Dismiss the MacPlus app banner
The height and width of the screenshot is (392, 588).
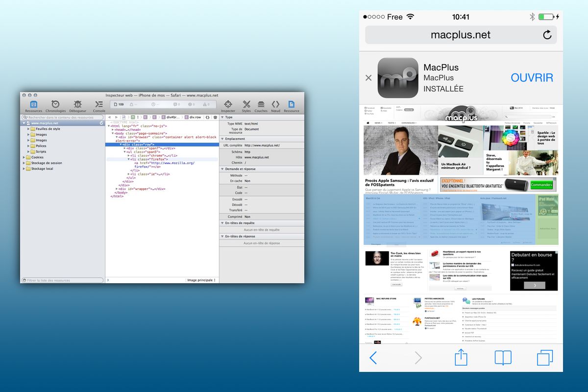coord(368,78)
